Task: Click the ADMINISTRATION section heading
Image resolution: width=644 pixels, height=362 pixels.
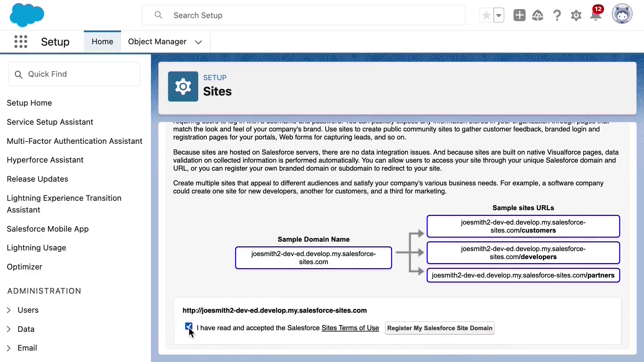Action: 44,291
